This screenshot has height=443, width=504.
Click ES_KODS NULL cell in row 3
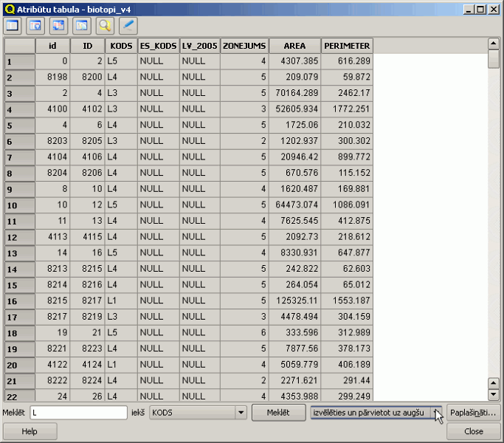click(x=159, y=93)
